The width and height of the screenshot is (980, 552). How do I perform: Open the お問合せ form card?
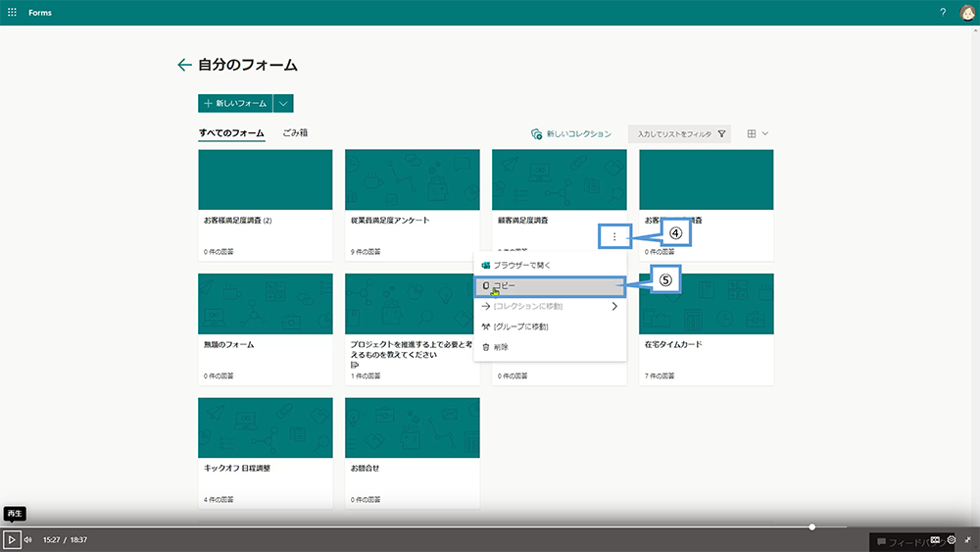tap(413, 453)
